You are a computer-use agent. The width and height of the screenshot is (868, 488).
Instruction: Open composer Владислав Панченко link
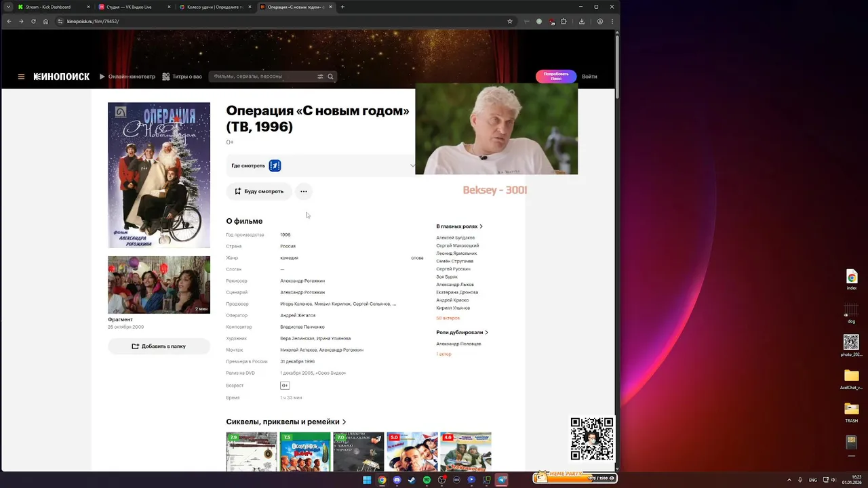(302, 327)
